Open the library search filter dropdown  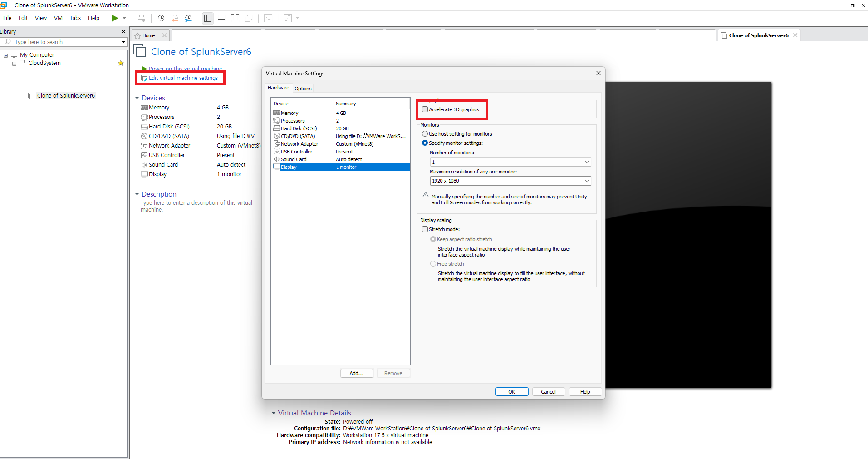tap(123, 42)
